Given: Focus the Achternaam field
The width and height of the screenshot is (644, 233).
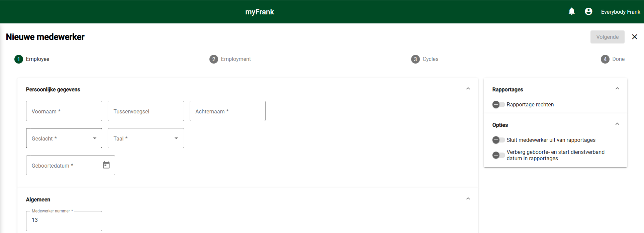Looking at the screenshot, I should pyautogui.click(x=228, y=111).
